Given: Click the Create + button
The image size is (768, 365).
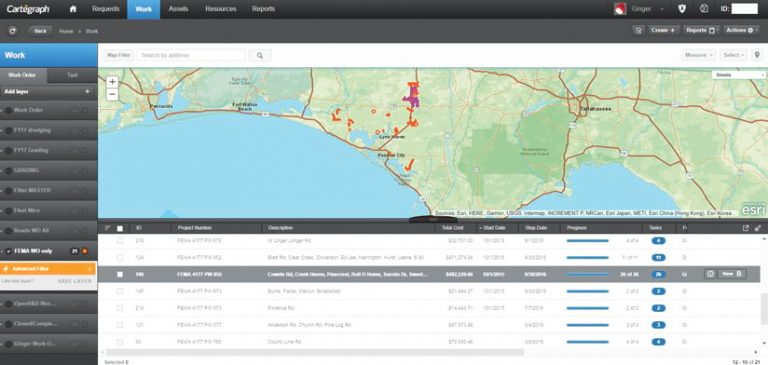Looking at the screenshot, I should pyautogui.click(x=664, y=30).
